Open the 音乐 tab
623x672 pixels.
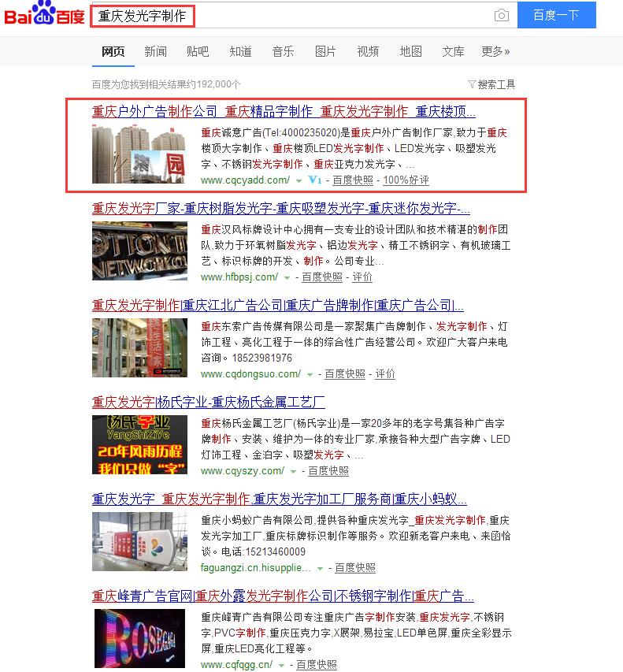pos(283,52)
